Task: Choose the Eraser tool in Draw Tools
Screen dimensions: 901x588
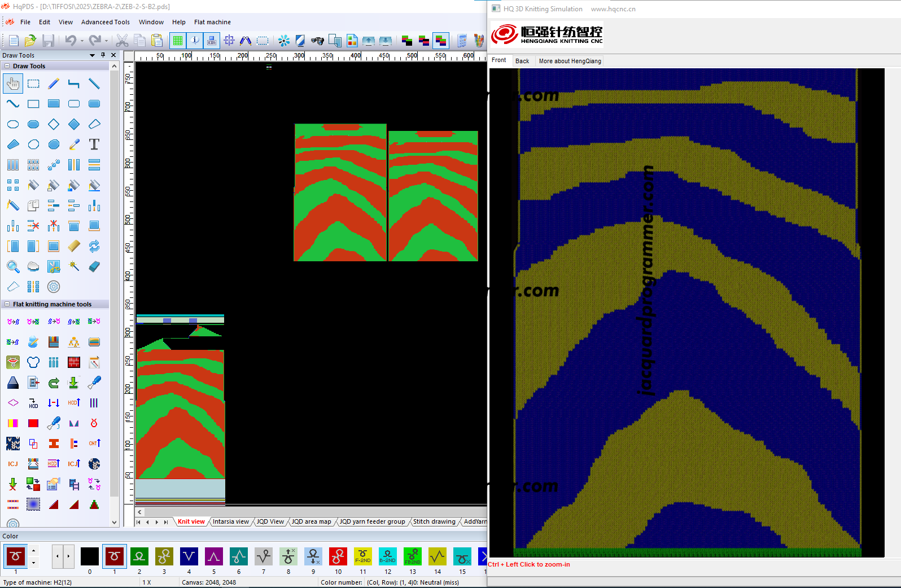Action: [x=94, y=266]
